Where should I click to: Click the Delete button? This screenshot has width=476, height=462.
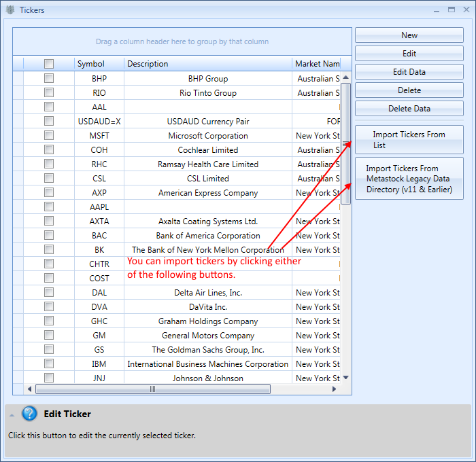[x=409, y=90]
